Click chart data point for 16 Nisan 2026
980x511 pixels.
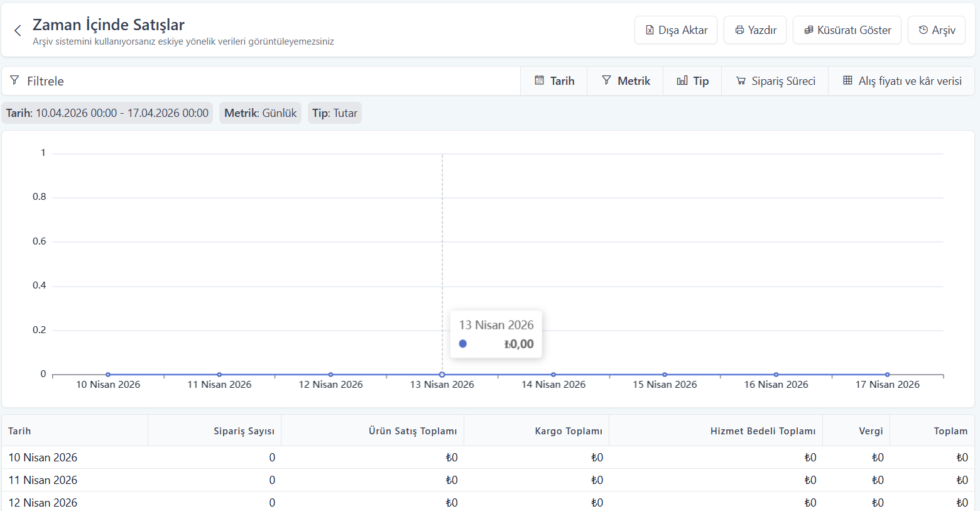click(x=776, y=375)
